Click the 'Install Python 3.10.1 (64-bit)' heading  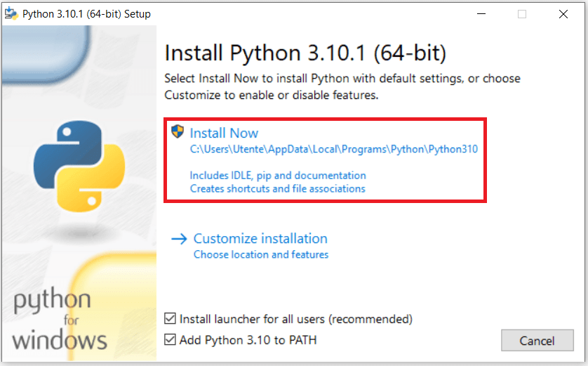click(x=305, y=53)
